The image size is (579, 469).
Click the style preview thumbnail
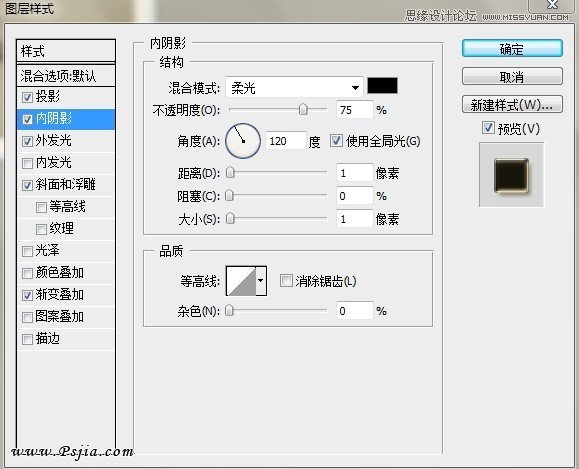point(511,175)
